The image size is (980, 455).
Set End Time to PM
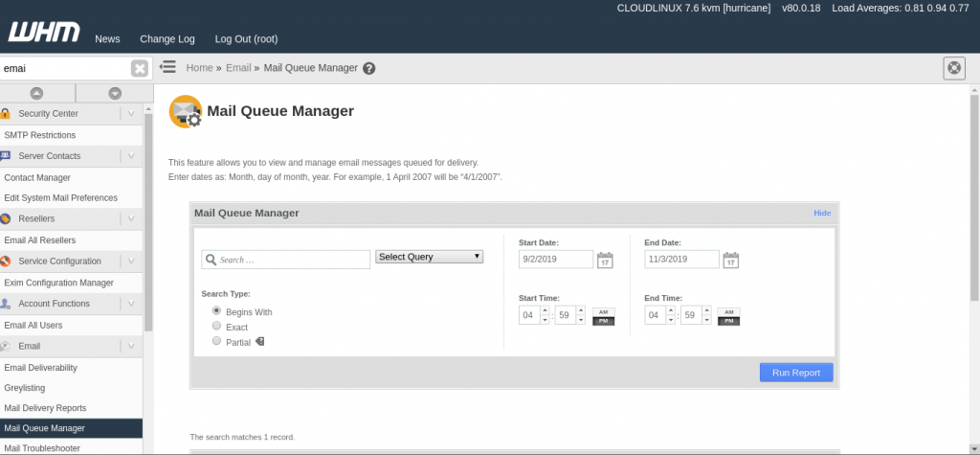728,321
